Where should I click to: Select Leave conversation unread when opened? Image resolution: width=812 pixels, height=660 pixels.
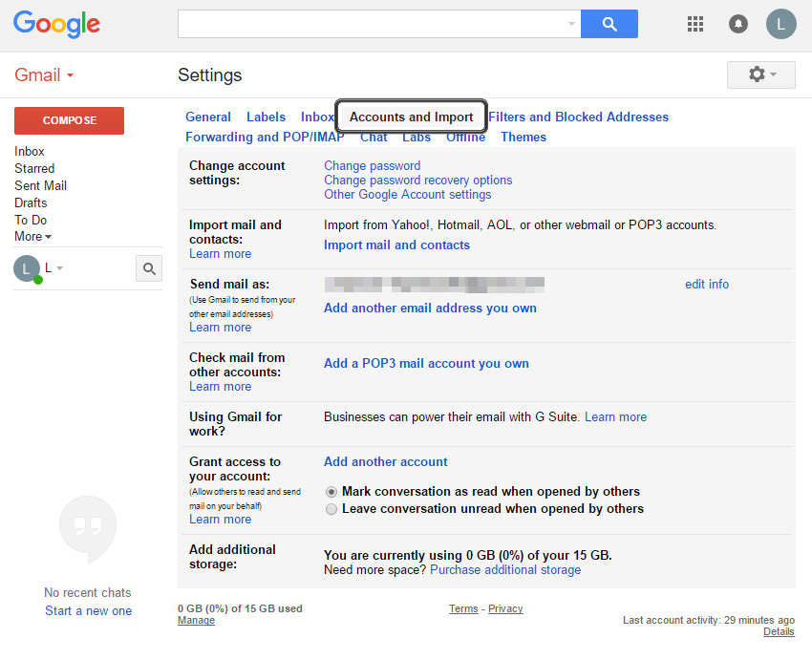click(331, 509)
